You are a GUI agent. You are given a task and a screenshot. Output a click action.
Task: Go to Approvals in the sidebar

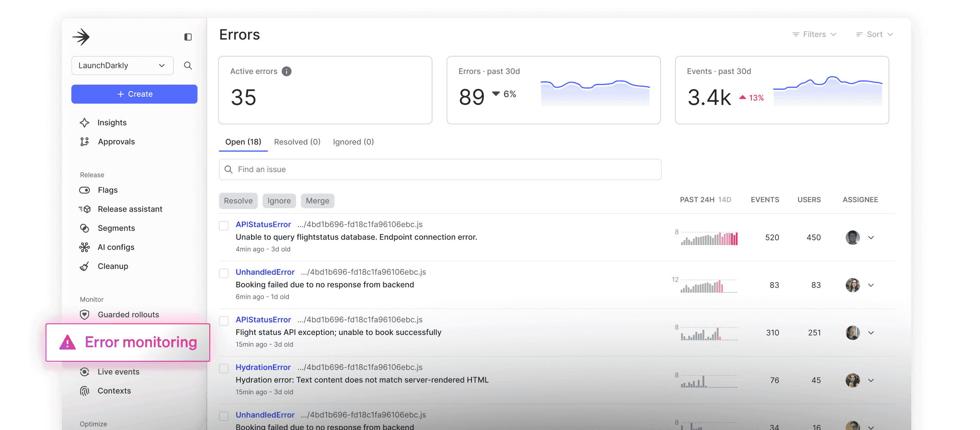[x=116, y=141]
